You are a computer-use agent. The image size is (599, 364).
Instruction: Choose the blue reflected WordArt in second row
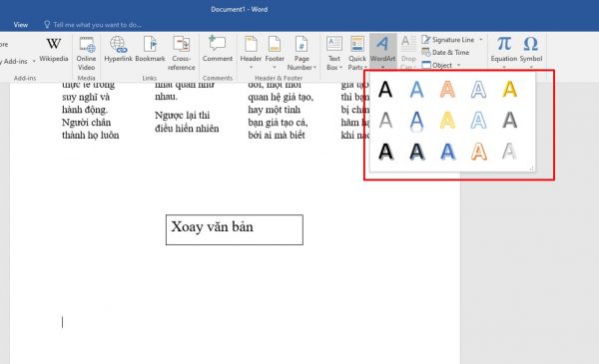(416, 121)
